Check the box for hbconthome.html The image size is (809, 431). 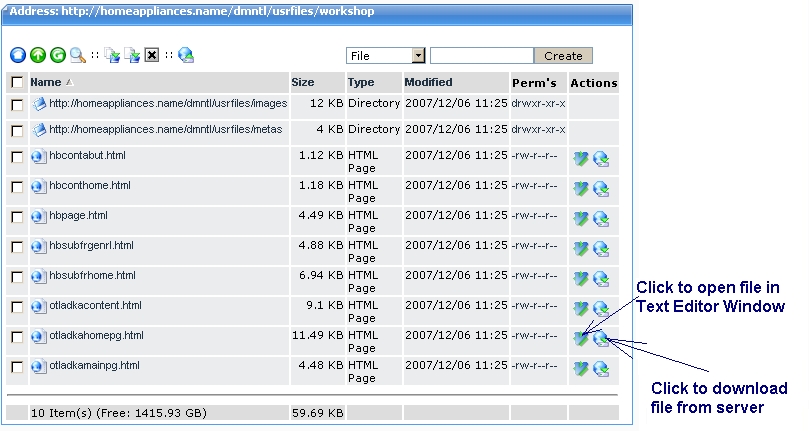[x=17, y=189]
